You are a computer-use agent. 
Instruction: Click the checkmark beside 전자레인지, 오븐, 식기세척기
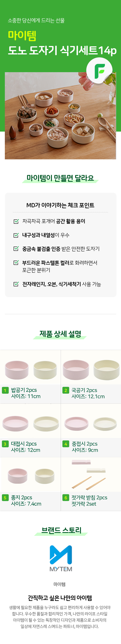[x=16, y=284]
